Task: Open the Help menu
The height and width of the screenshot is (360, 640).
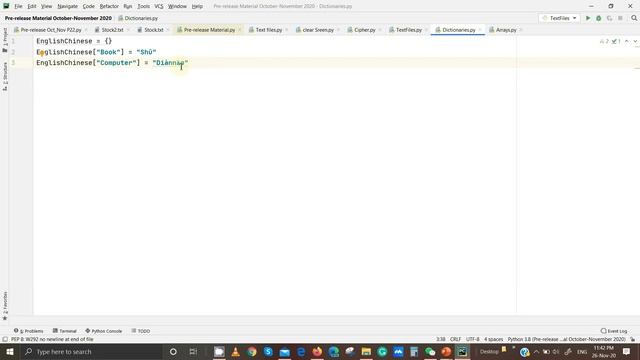Action: 197,6
